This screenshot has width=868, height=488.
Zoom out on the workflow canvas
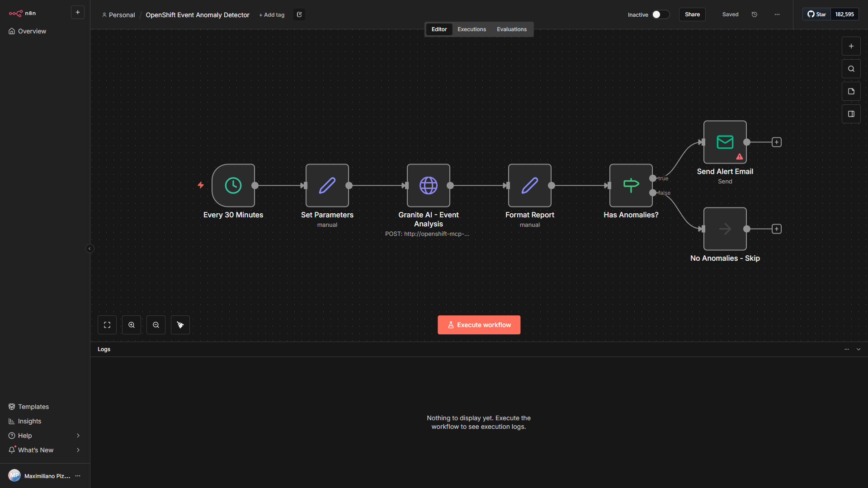156,325
